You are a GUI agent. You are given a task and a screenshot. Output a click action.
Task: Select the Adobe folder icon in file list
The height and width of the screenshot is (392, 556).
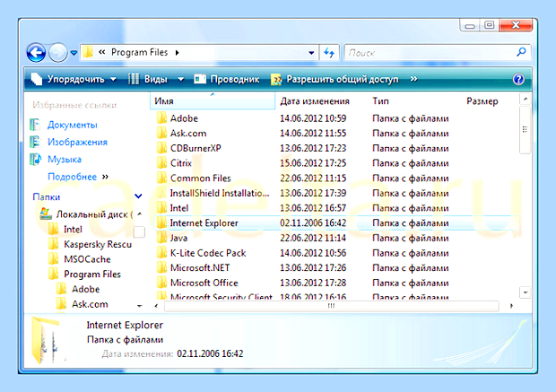click(161, 118)
